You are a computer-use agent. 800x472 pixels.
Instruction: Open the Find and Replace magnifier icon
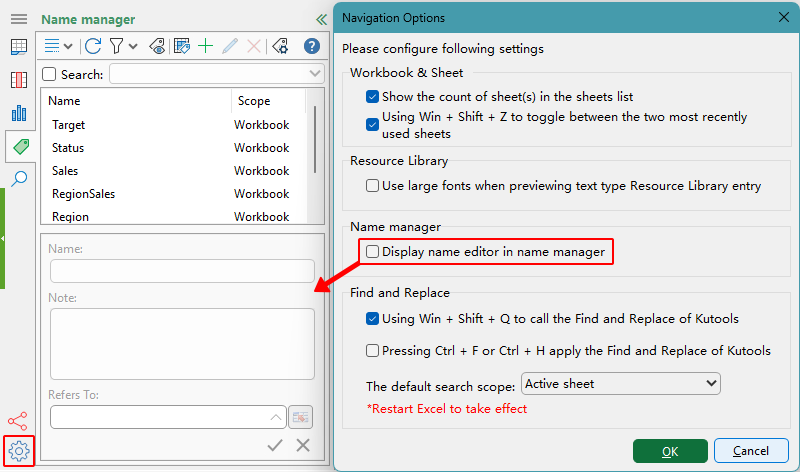pyautogui.click(x=19, y=179)
